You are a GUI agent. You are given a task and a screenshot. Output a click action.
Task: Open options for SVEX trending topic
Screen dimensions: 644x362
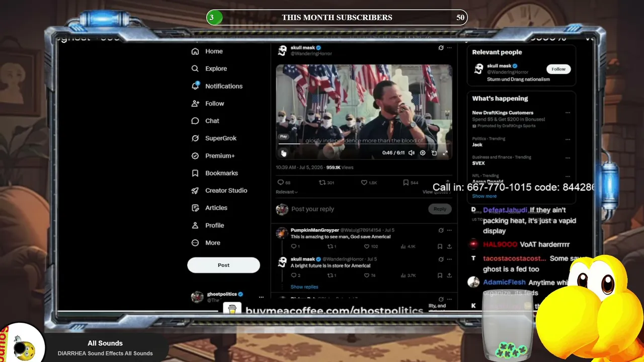tap(568, 157)
